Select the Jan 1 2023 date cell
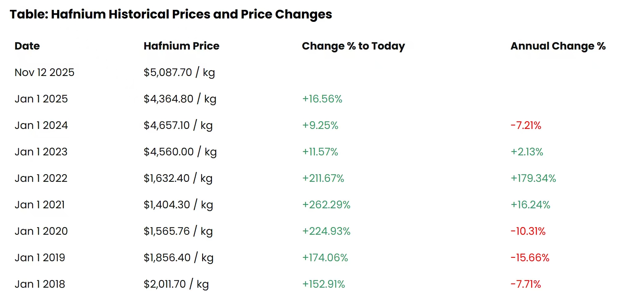Viewport: 644px width, 308px height. click(41, 152)
